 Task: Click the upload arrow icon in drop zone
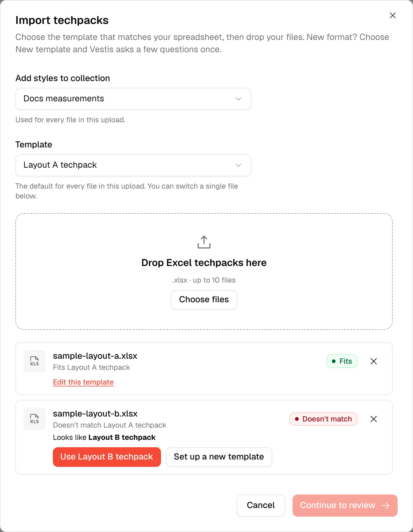pyautogui.click(x=204, y=242)
